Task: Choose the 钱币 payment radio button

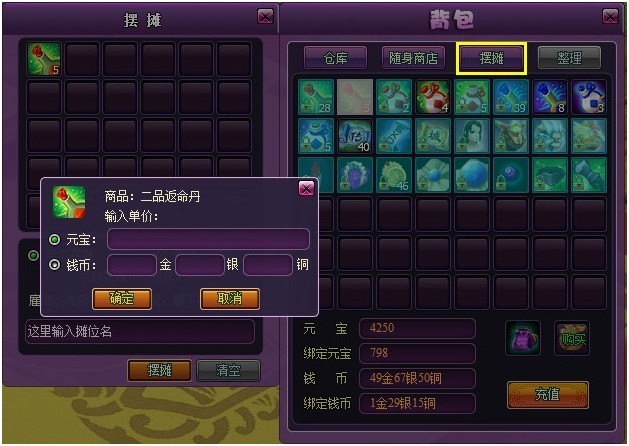Action: pyautogui.click(x=55, y=265)
